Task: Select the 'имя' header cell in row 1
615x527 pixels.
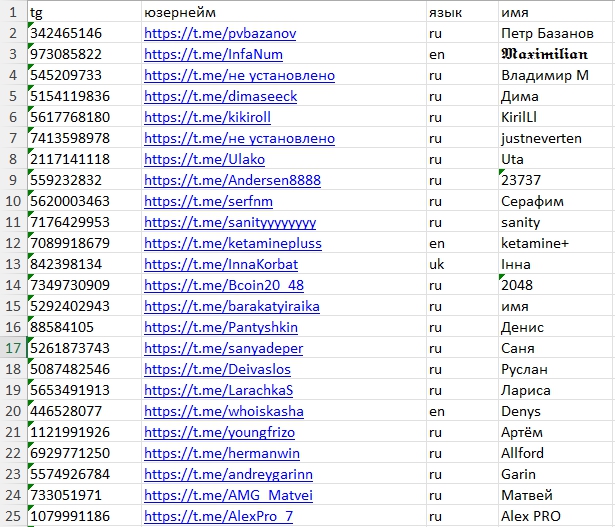Action: tap(557, 12)
